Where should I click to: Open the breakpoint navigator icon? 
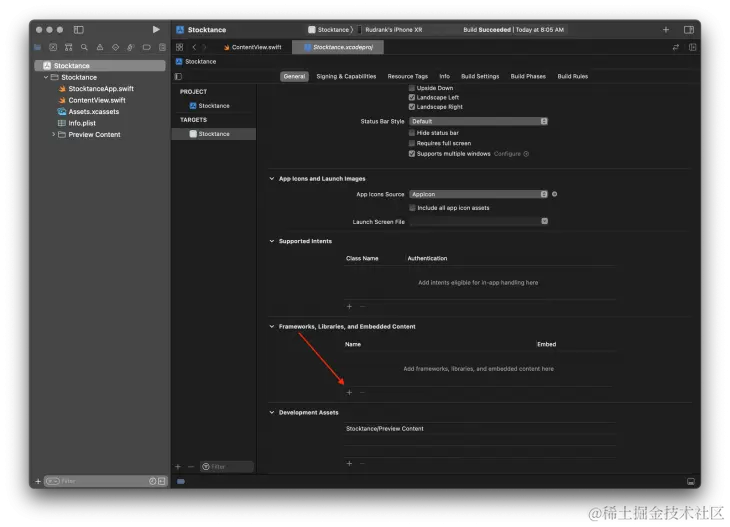(147, 47)
